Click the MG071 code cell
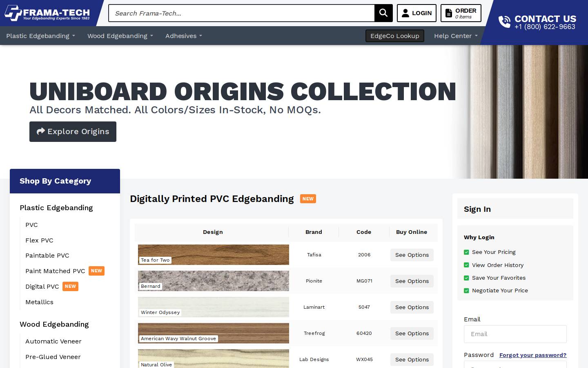This screenshot has width=588, height=368. coord(364,281)
